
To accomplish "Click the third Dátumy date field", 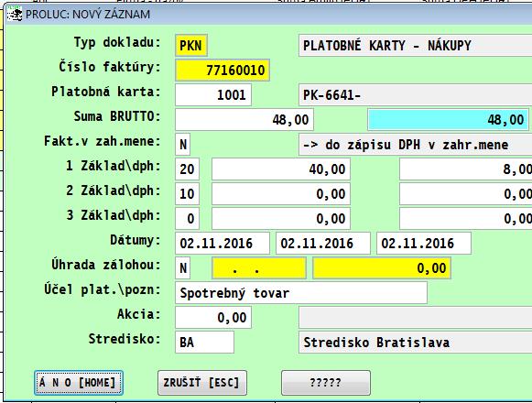I will coord(424,243).
